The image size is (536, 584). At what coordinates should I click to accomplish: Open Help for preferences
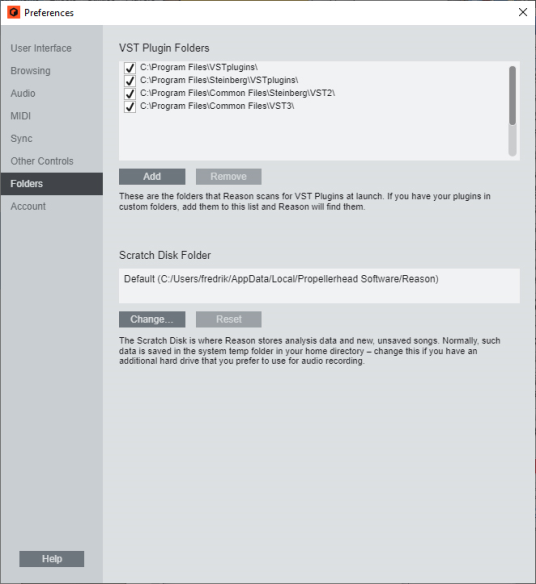(x=52, y=559)
